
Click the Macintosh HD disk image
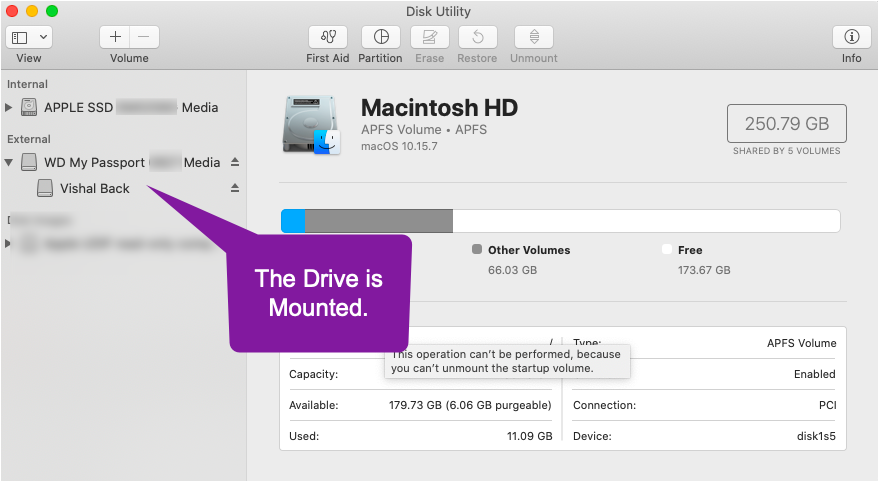(x=311, y=124)
